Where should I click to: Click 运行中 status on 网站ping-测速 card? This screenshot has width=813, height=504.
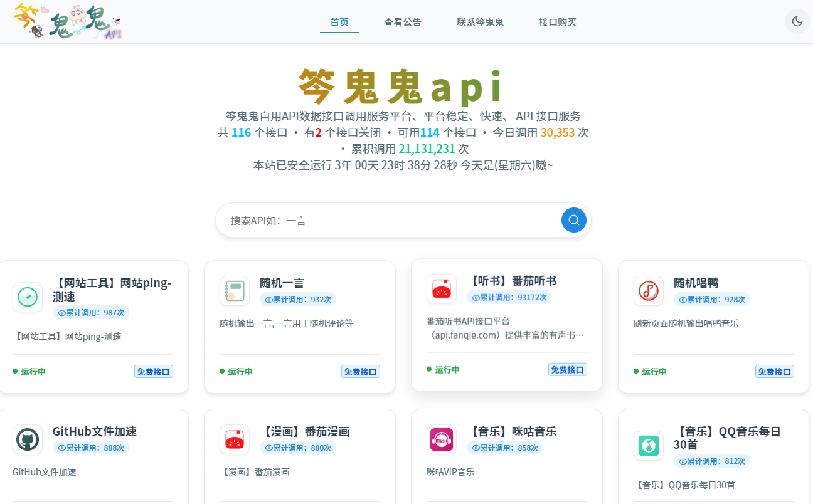[x=29, y=372]
